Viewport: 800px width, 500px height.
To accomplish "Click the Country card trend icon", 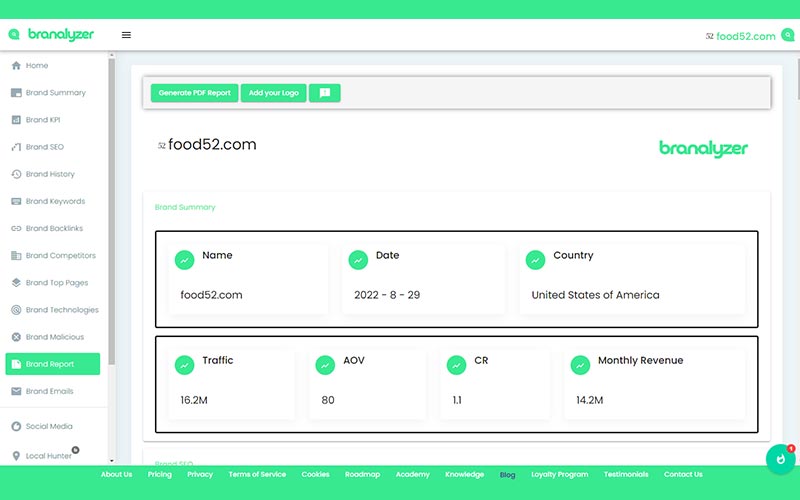I will pyautogui.click(x=535, y=260).
